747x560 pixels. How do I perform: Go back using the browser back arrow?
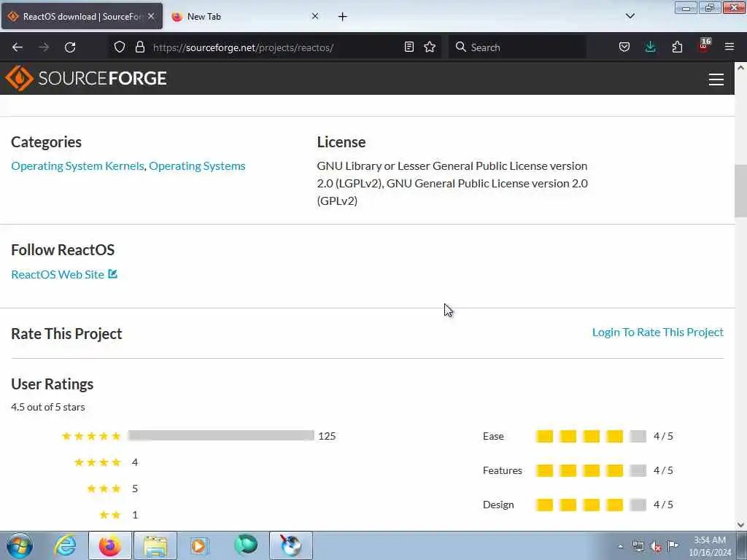click(x=18, y=47)
